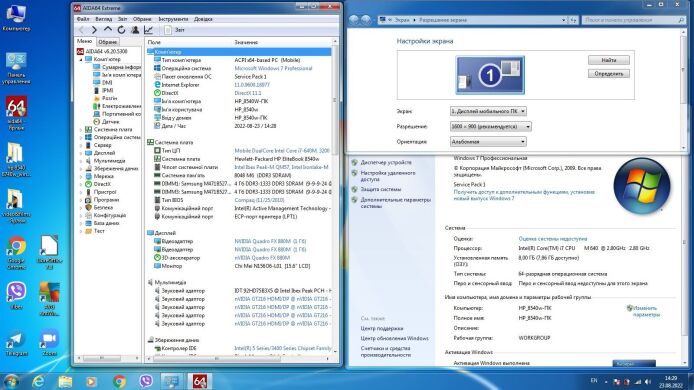Open AIDA64 Довідка menu

click(x=203, y=19)
